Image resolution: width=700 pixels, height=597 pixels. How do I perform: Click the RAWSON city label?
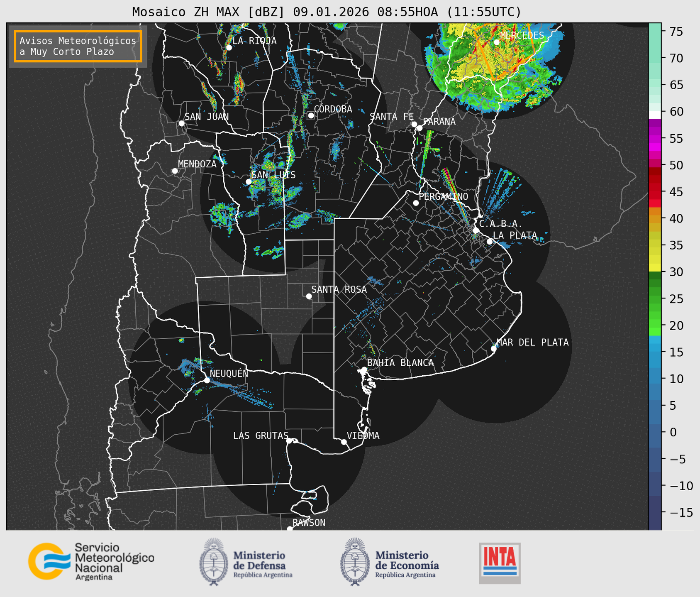(x=309, y=523)
